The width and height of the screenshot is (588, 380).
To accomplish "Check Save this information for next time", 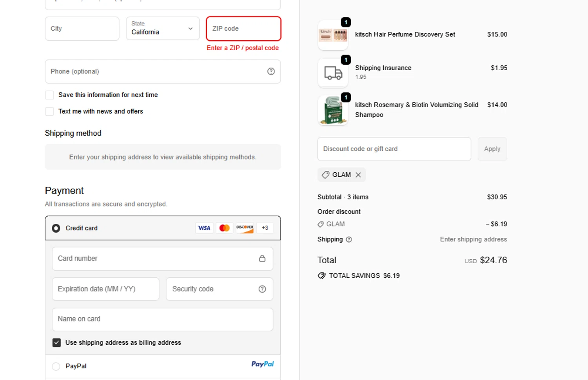I will click(49, 95).
